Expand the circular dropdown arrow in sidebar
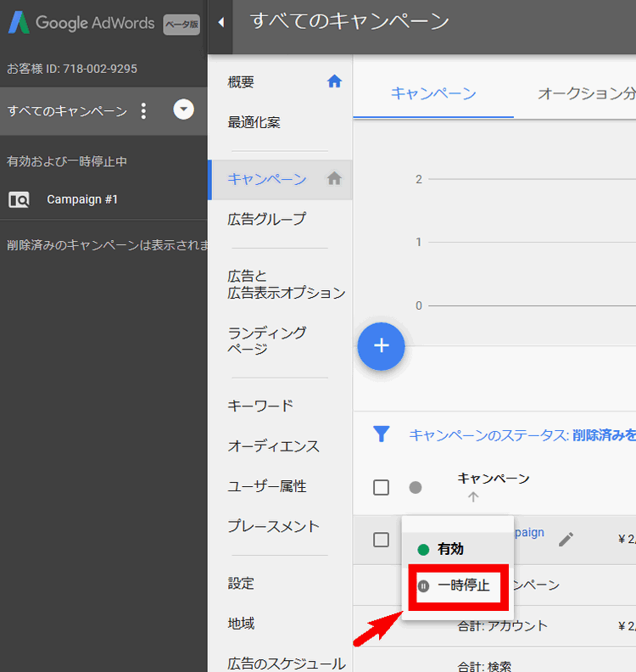This screenshot has width=636, height=672. [184, 109]
